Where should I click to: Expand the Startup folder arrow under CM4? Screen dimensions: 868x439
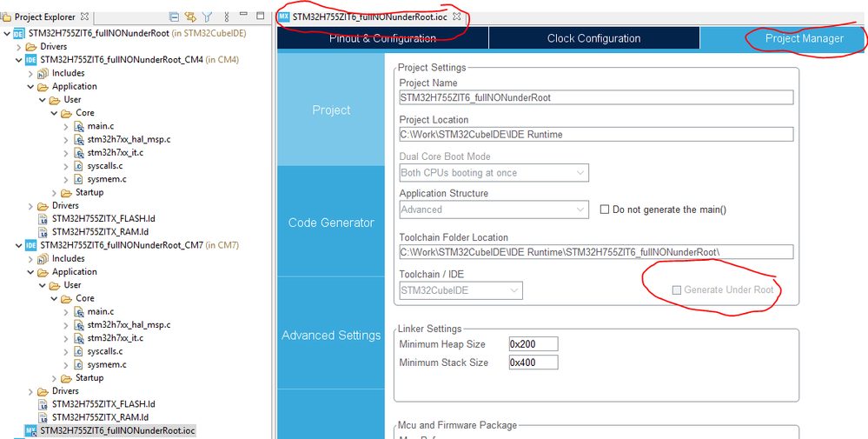click(54, 193)
